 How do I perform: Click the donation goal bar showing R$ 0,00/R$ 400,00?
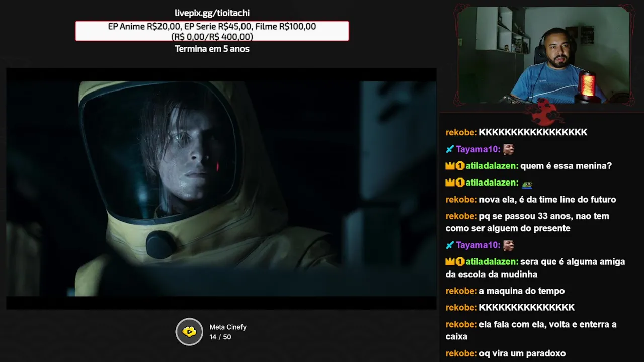click(x=212, y=31)
